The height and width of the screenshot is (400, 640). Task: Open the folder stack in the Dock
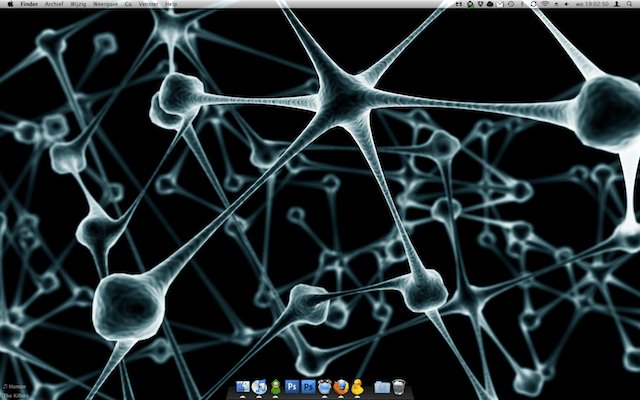(381, 386)
